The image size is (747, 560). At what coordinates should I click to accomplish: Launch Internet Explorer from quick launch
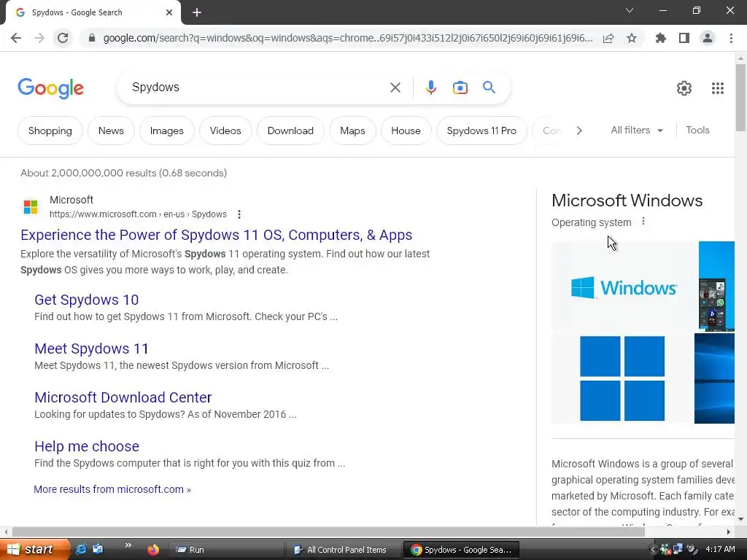coord(82,550)
